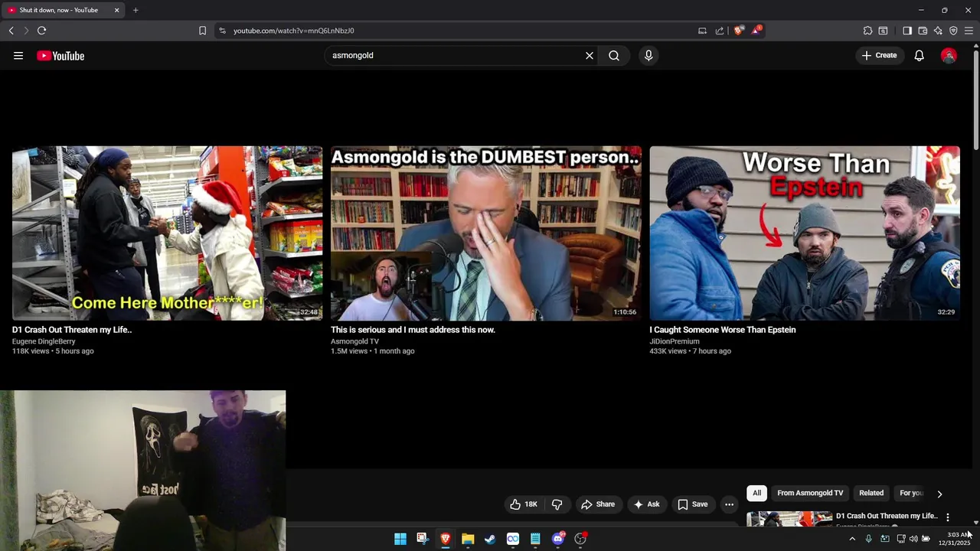
Task: Reload the current page
Action: point(41,31)
